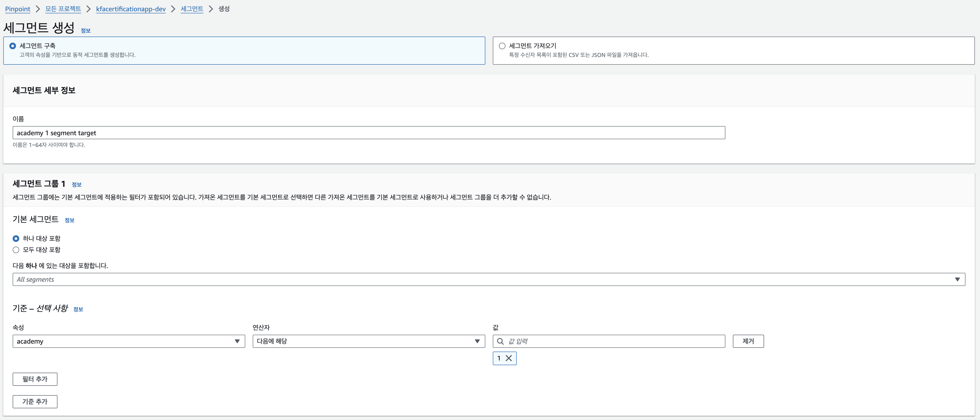Go to Pinpoint breadcrumb link

tap(18, 9)
